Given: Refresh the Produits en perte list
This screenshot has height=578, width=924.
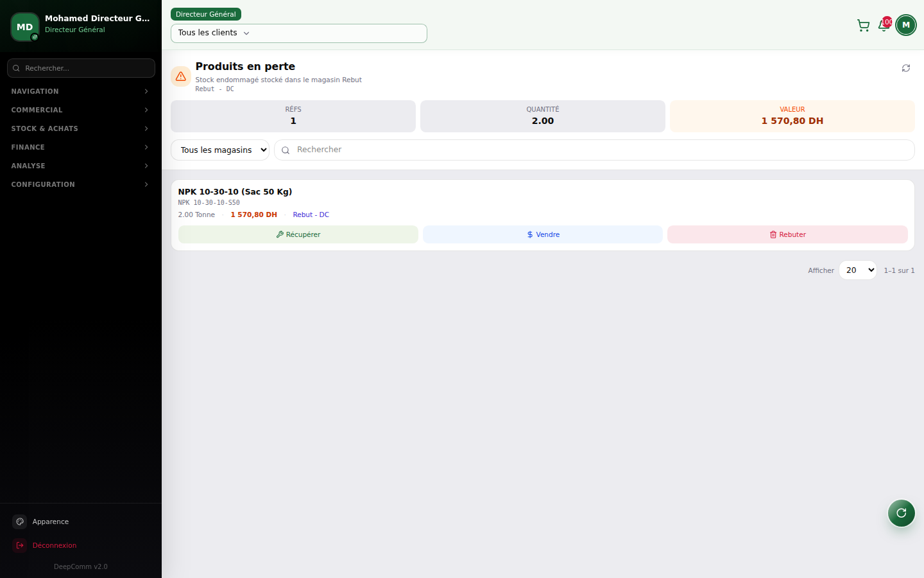Looking at the screenshot, I should [x=906, y=68].
